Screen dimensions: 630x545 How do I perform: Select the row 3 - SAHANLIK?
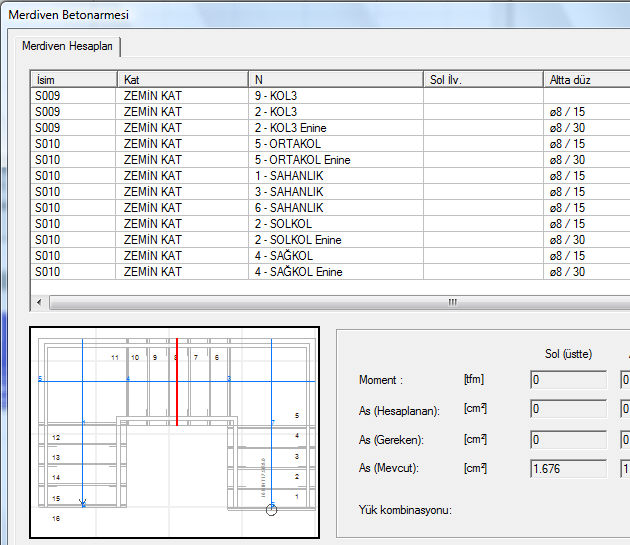330,192
